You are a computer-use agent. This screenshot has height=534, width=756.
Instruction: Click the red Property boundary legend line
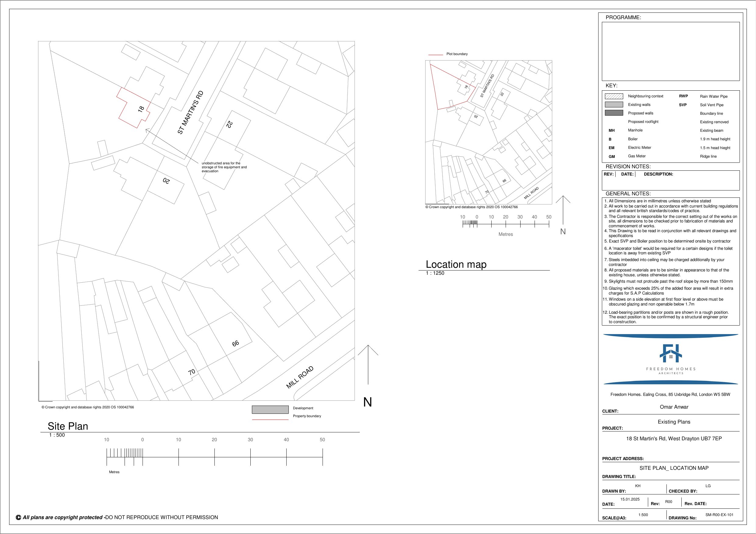pyautogui.click(x=270, y=420)
